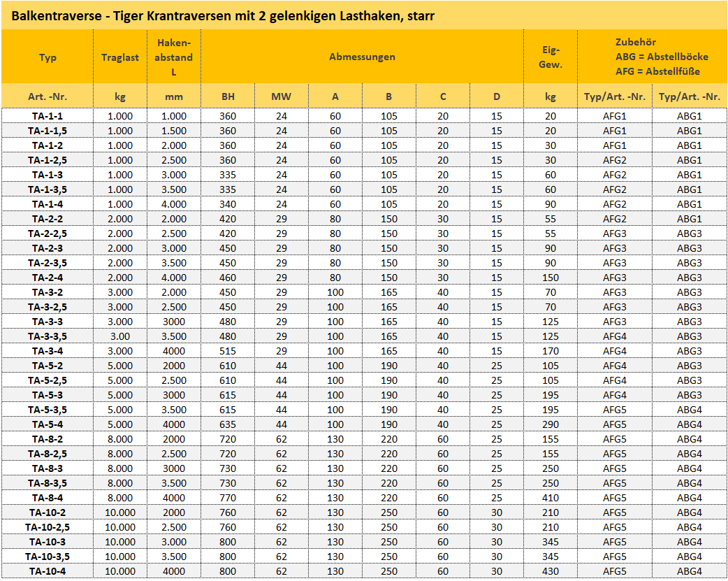Select the 'Eig-Gew.' header cell

tap(551, 57)
